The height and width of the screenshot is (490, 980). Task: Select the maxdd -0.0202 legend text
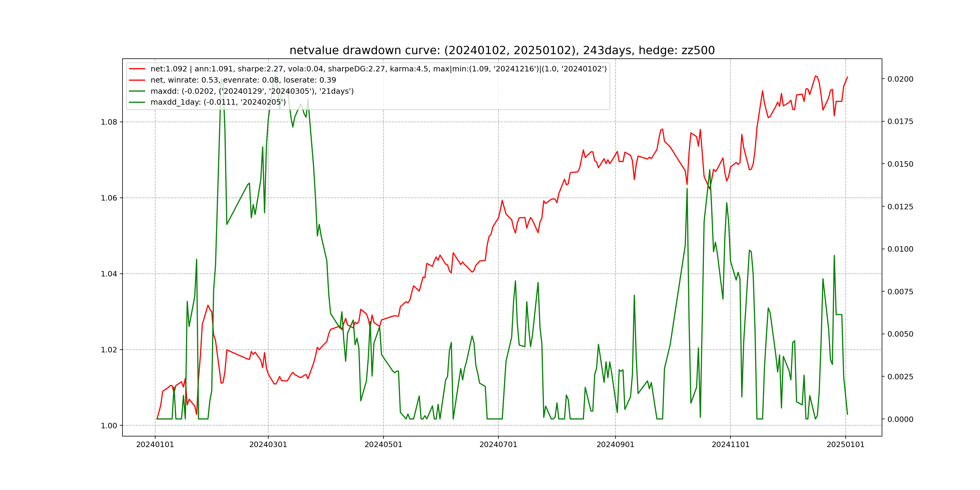coord(252,91)
